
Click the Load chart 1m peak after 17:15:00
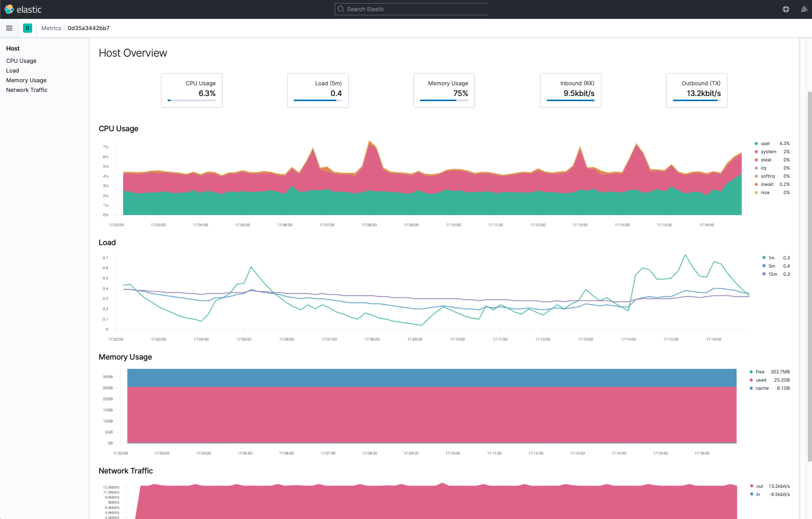(x=685, y=255)
